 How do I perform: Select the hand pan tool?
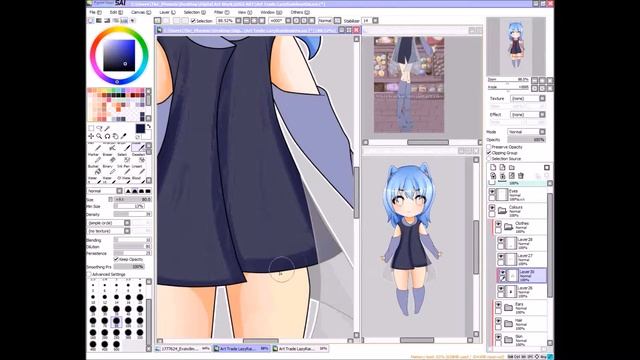click(x=116, y=136)
